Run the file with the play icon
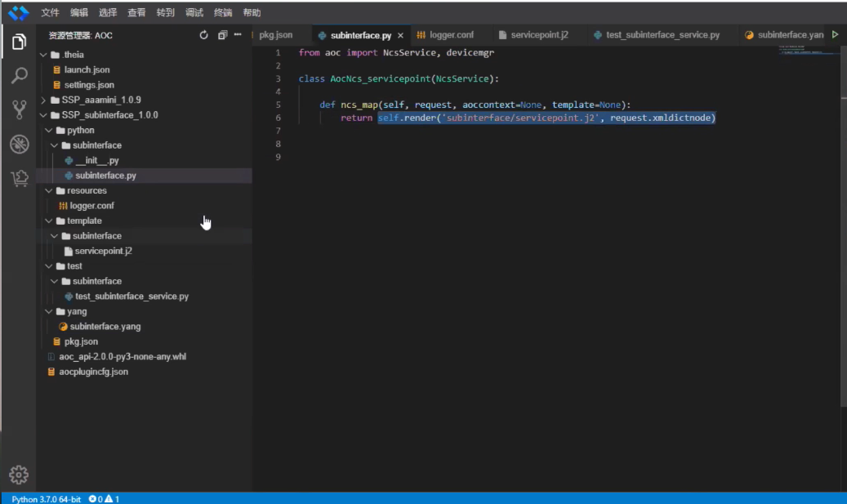The width and height of the screenshot is (847, 504). 835,35
